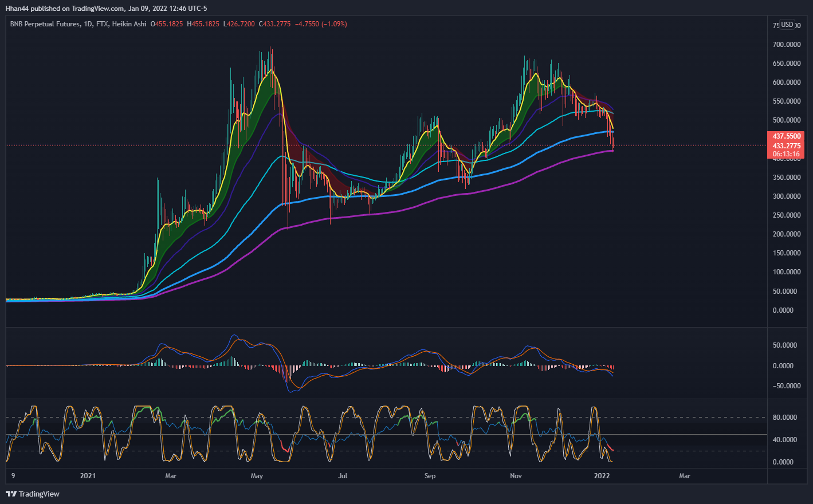Click the open value O455.1825
This screenshot has height=504, width=813.
[x=167, y=24]
